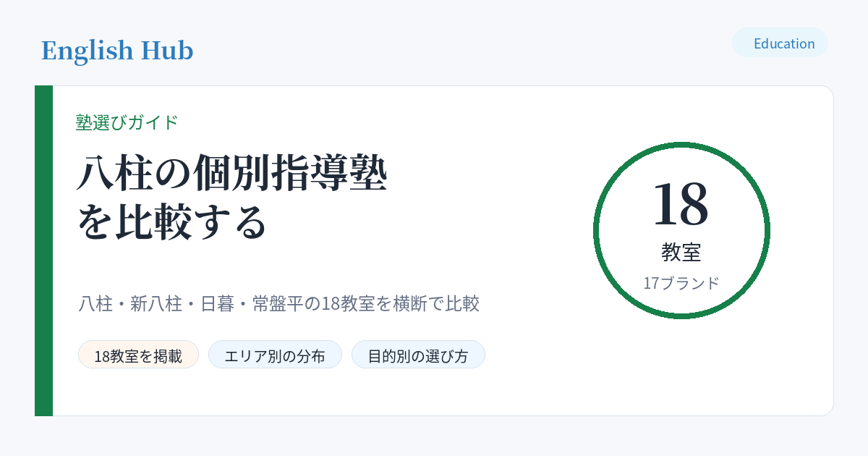868x456 pixels.
Task: Open the 塾選びガイド category label
Action: pyautogui.click(x=127, y=122)
